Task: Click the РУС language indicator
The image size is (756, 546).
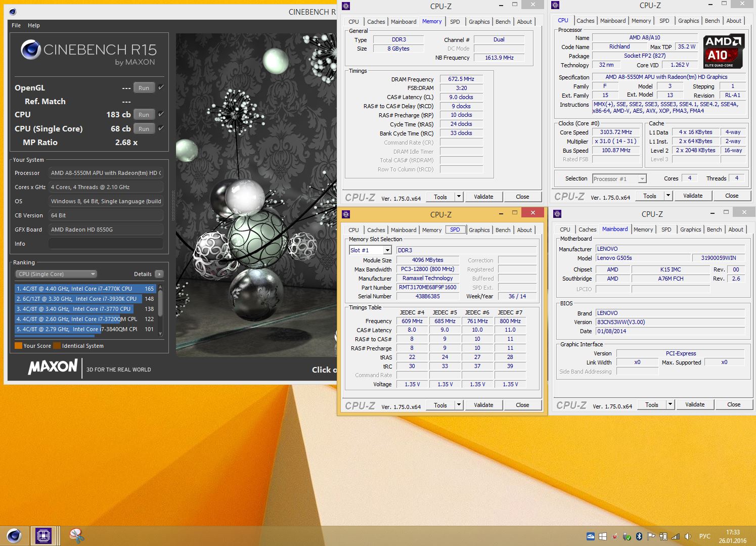Action: [704, 536]
